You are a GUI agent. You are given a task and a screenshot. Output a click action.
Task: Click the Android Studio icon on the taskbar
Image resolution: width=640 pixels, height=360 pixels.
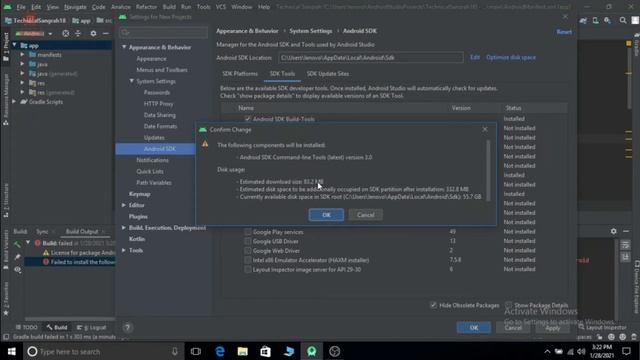311,351
